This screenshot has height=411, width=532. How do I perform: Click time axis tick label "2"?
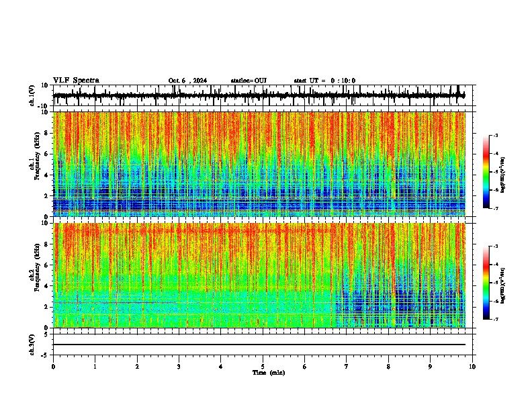pyautogui.click(x=137, y=367)
